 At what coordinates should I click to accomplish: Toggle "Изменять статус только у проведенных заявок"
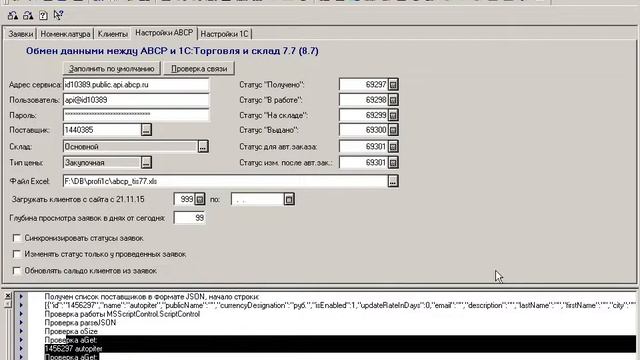click(17, 254)
